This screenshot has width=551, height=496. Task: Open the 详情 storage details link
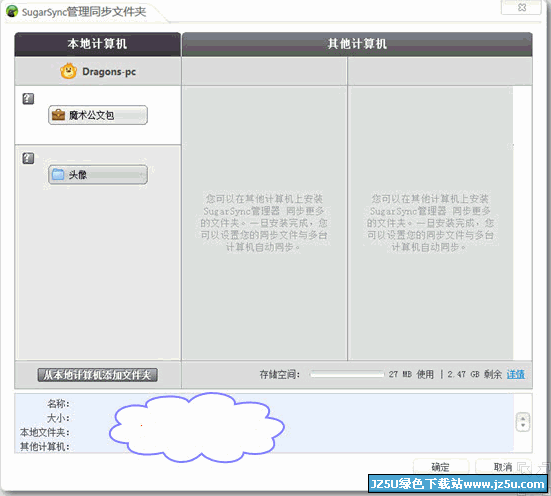516,374
